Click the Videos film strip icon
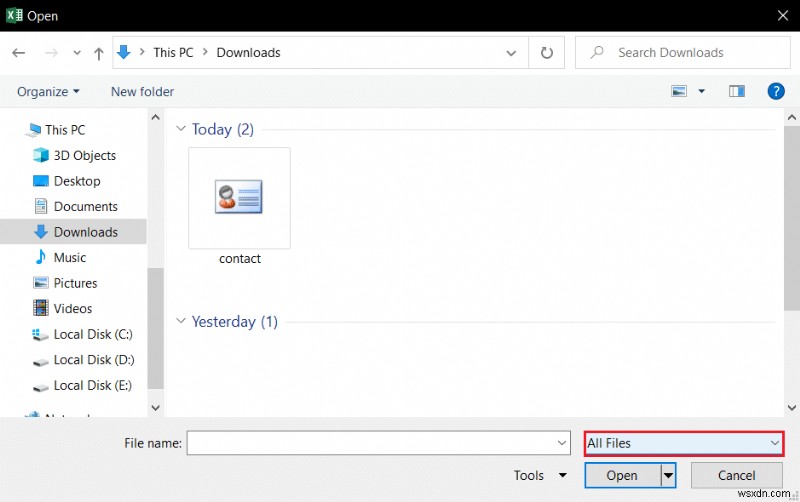 click(x=41, y=308)
